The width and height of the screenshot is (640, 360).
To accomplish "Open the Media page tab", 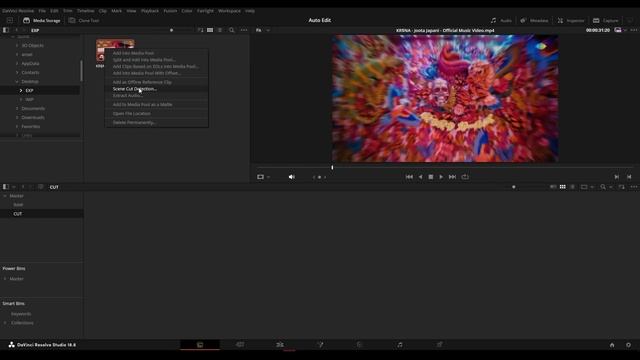I will [200, 344].
